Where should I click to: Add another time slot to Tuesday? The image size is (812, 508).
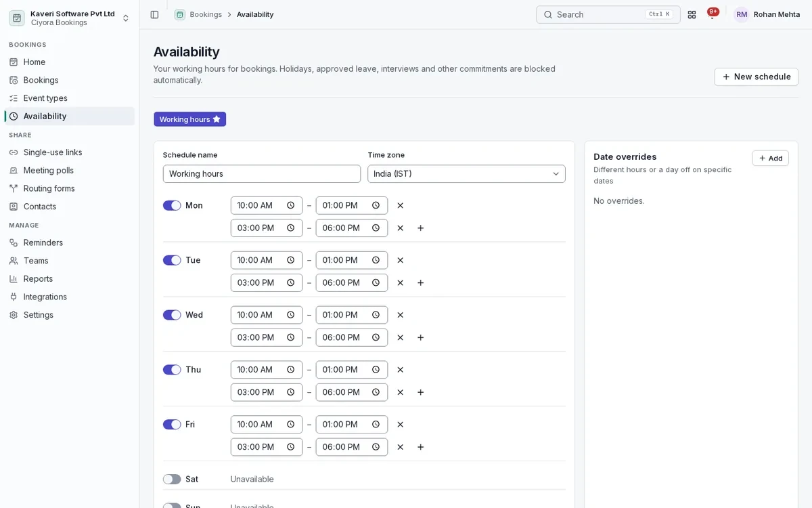click(420, 283)
